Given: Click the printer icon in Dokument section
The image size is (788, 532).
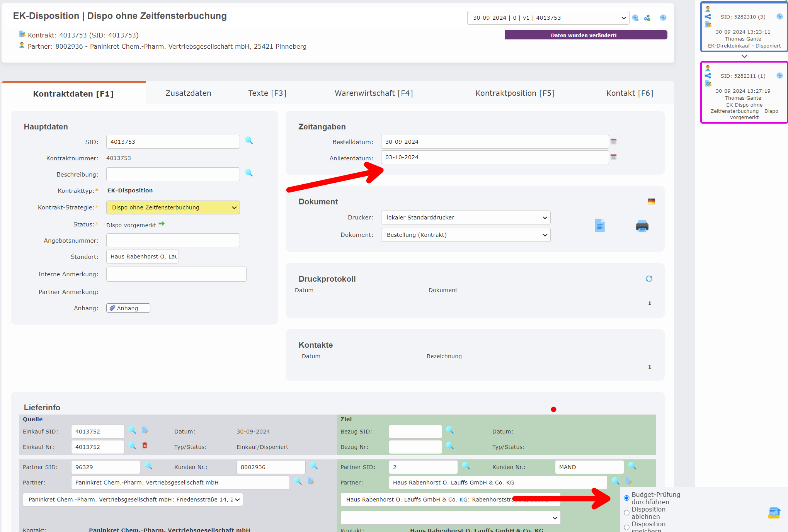Looking at the screenshot, I should coord(642,226).
